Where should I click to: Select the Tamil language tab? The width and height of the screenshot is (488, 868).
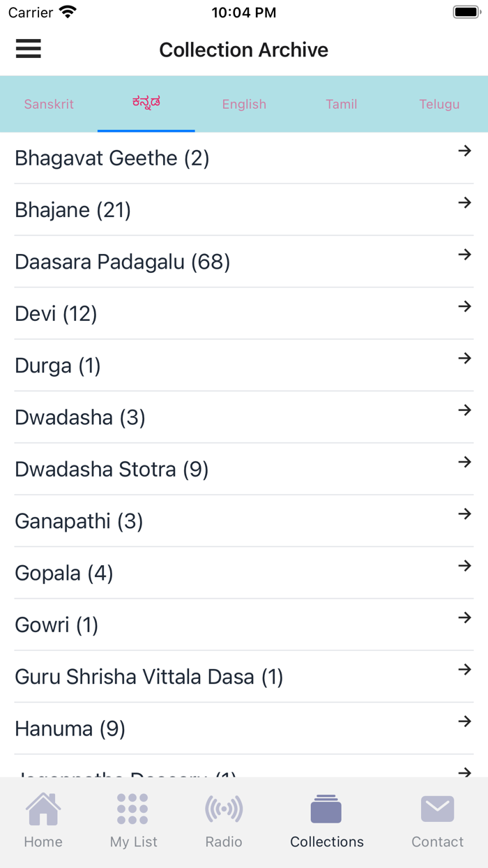pyautogui.click(x=341, y=104)
